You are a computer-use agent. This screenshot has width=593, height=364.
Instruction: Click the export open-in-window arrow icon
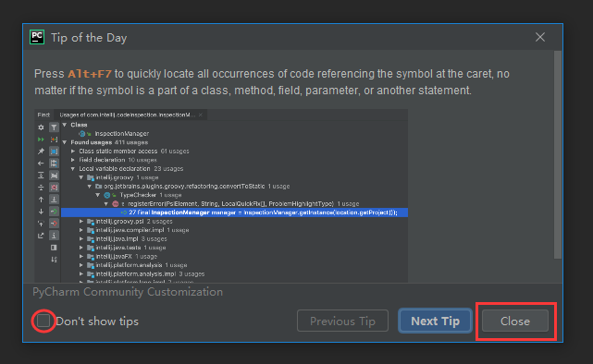point(41,236)
